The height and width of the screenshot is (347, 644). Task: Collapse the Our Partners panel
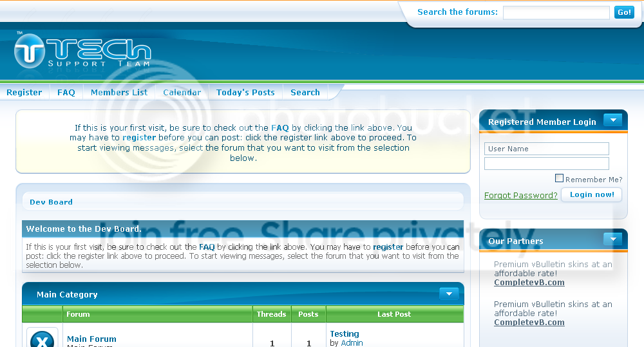coord(613,239)
